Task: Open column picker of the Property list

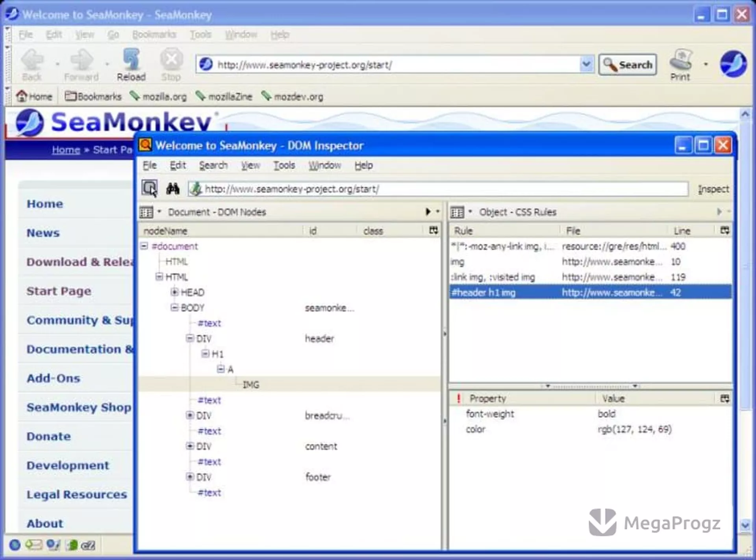Action: 725,398
